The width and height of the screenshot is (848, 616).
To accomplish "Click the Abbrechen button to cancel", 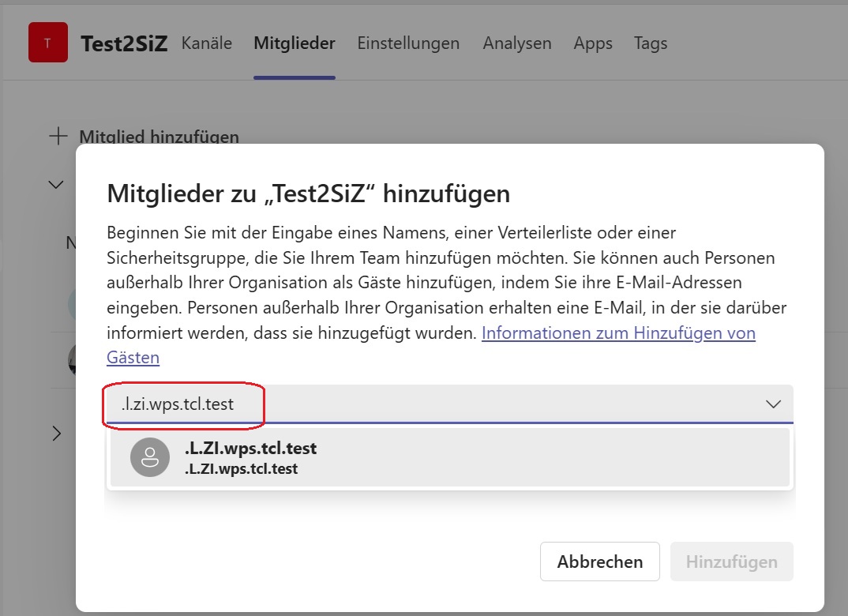I will [x=599, y=562].
